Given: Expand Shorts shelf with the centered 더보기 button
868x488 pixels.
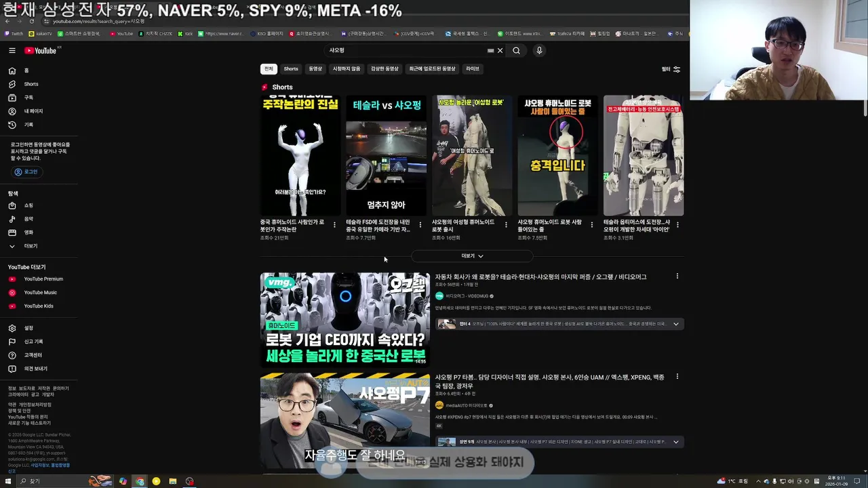Looking at the screenshot, I should tap(472, 256).
